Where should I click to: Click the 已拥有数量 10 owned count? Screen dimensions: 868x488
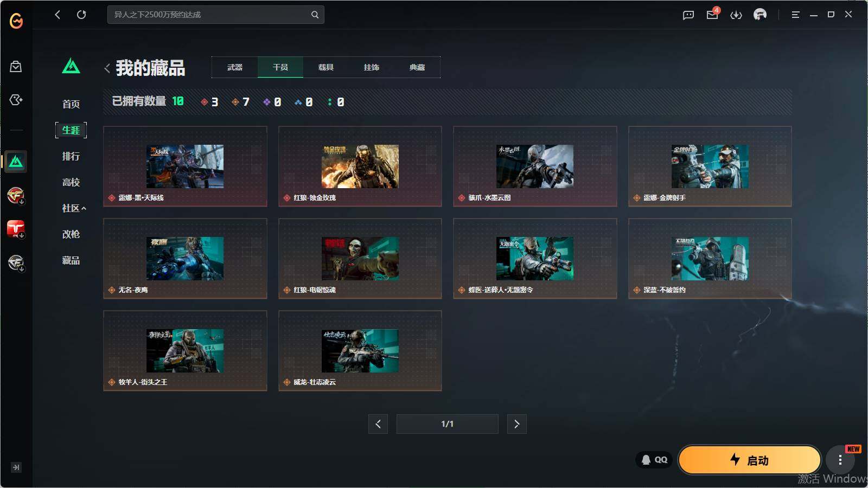148,101
